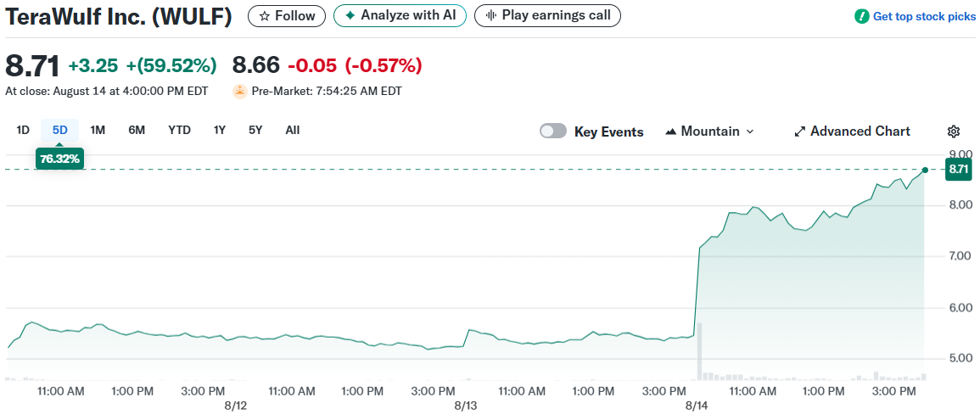Toggle the Key Events switch

coord(553,131)
